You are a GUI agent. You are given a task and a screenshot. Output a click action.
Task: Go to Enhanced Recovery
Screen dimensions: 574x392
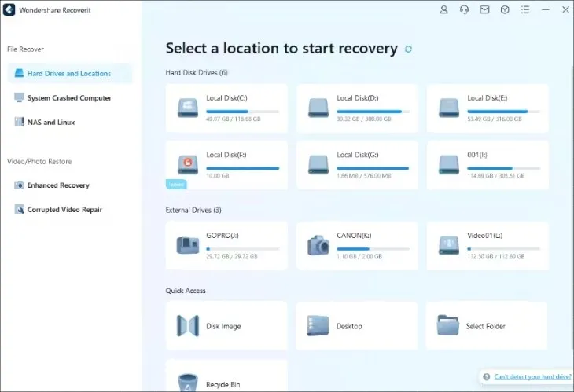click(x=58, y=185)
